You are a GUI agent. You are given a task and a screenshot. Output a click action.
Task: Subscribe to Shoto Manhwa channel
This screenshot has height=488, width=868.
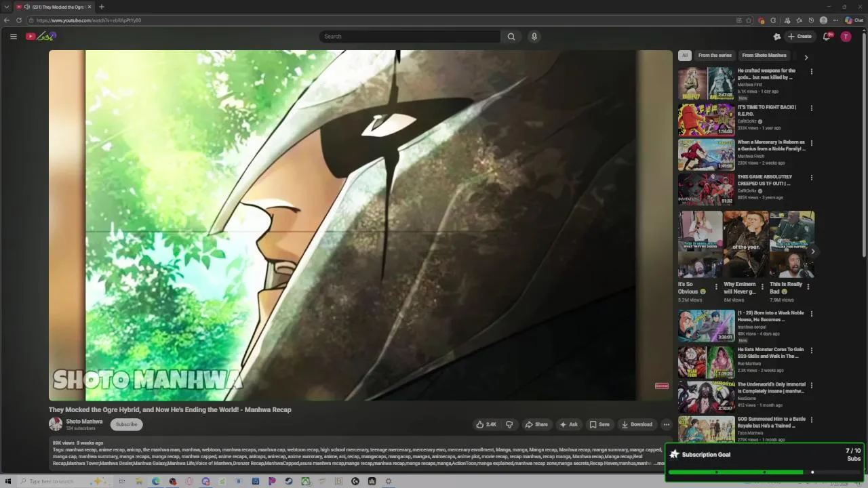point(126,424)
